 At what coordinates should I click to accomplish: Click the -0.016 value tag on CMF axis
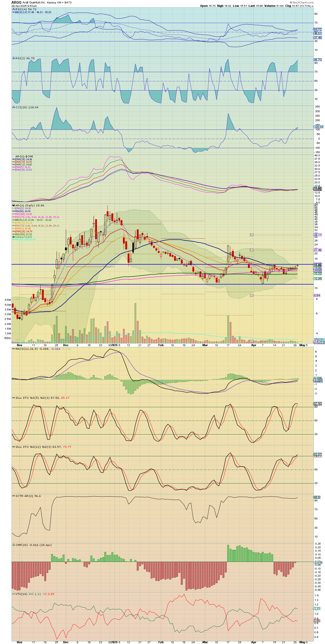click(318, 563)
